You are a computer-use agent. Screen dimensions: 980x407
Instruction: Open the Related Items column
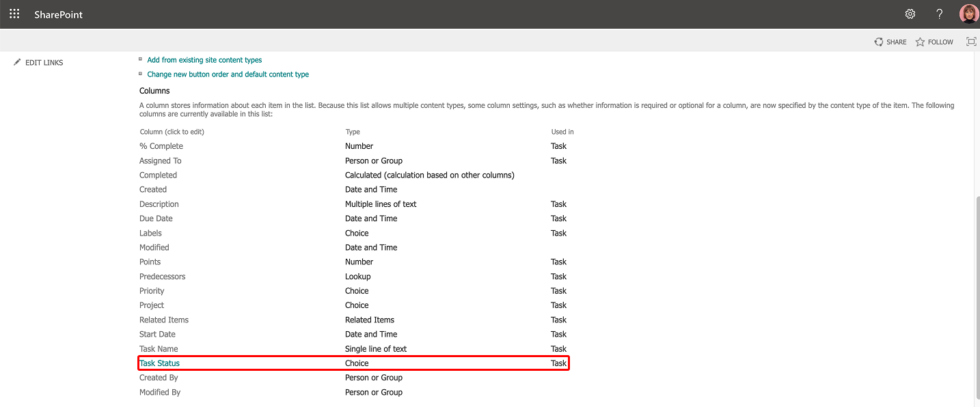point(164,320)
